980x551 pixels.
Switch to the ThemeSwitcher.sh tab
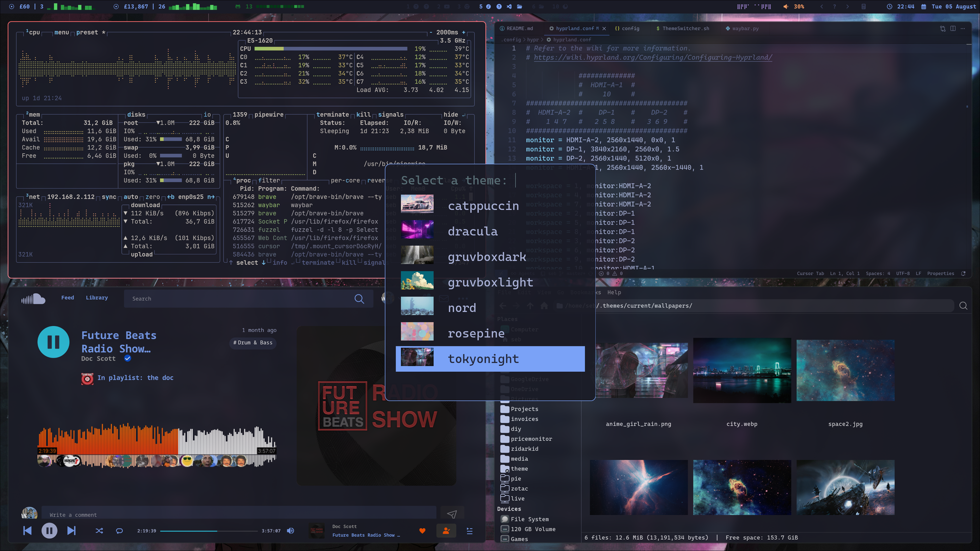pos(685,28)
